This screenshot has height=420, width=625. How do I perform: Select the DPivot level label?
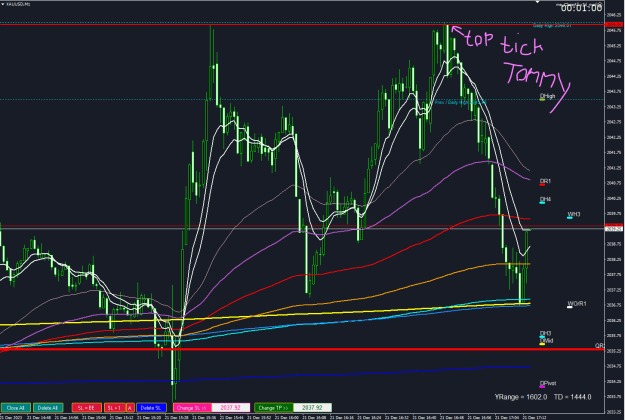(548, 383)
